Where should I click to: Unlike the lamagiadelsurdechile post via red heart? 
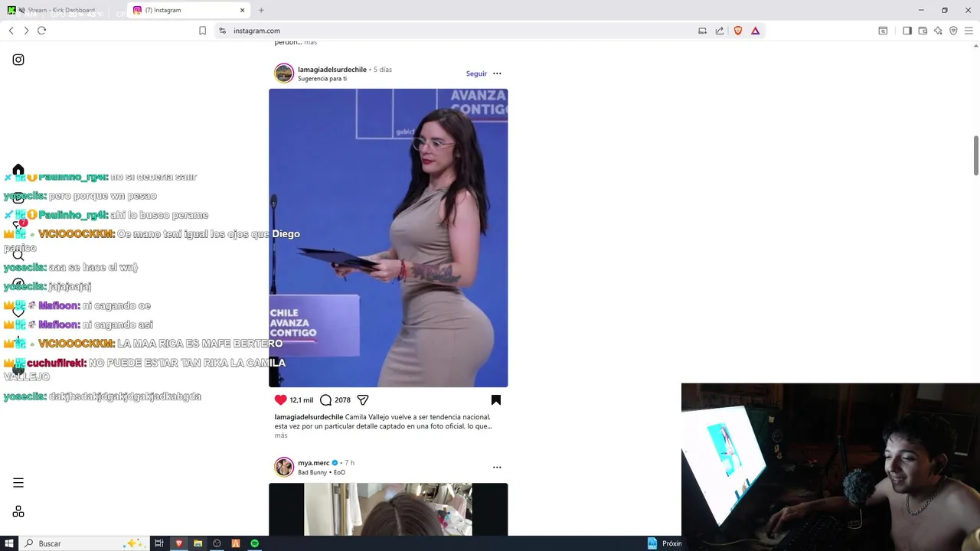click(281, 399)
